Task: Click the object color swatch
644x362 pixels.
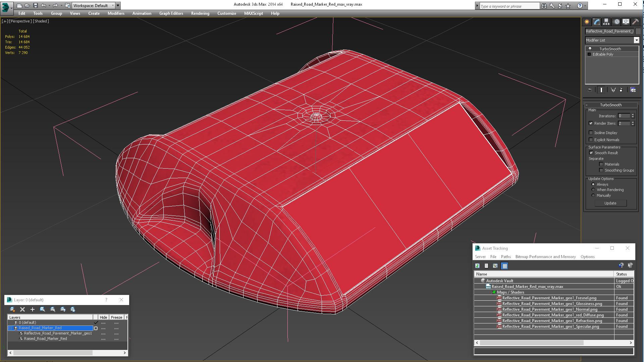Action: 638,31
